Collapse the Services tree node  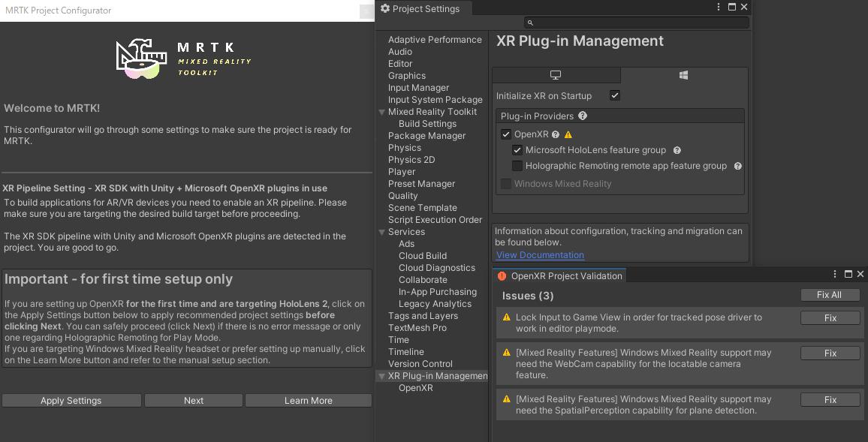click(x=381, y=232)
